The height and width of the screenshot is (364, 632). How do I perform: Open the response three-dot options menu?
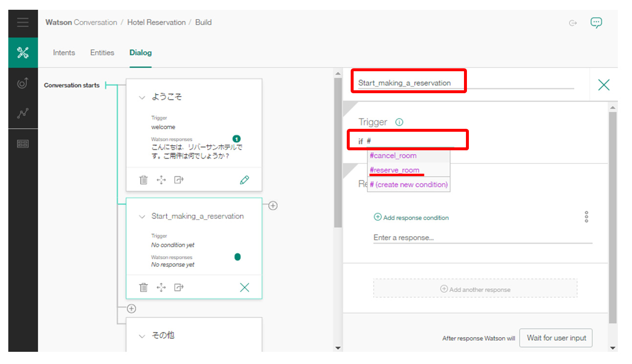click(x=587, y=217)
